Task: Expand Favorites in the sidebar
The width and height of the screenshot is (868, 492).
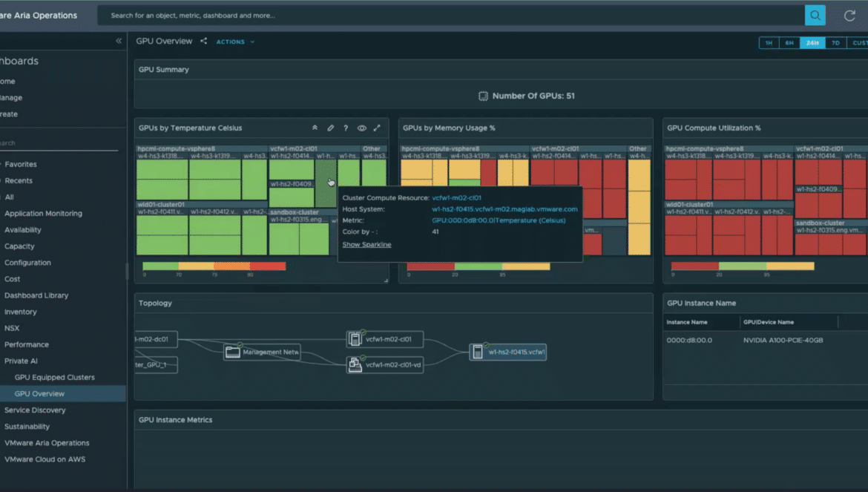Action: 21,164
